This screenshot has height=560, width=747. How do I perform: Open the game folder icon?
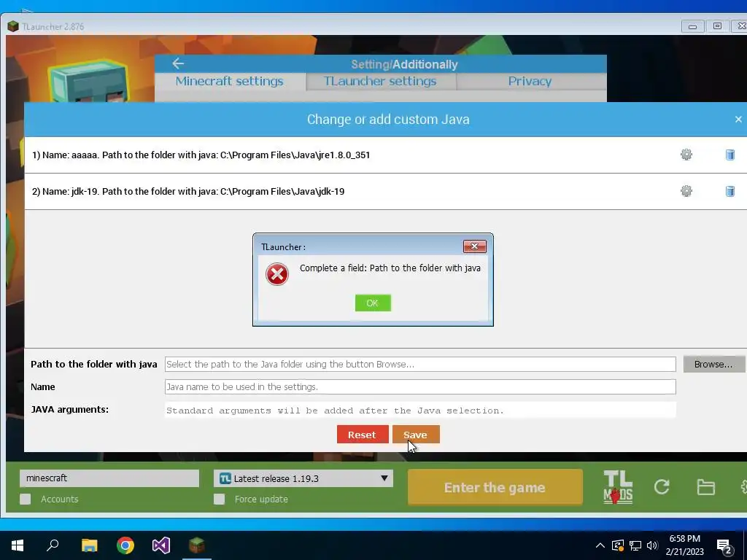coord(705,487)
